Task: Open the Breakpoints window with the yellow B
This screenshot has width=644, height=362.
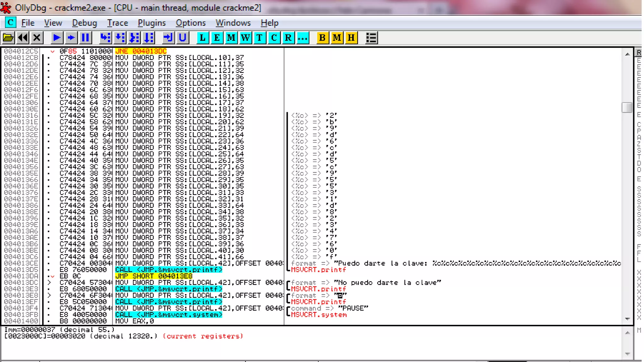Action: pyautogui.click(x=322, y=38)
